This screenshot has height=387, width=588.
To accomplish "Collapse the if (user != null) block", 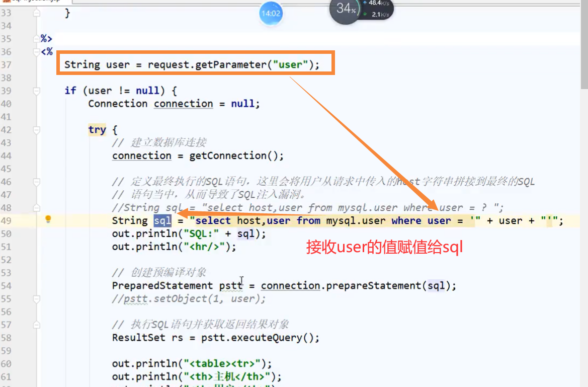I will [36, 91].
